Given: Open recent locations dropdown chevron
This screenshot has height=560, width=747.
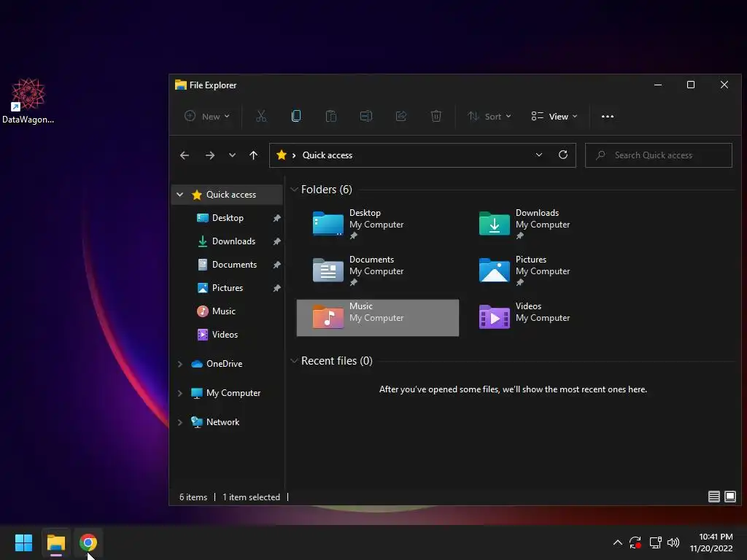Looking at the screenshot, I should (x=232, y=155).
